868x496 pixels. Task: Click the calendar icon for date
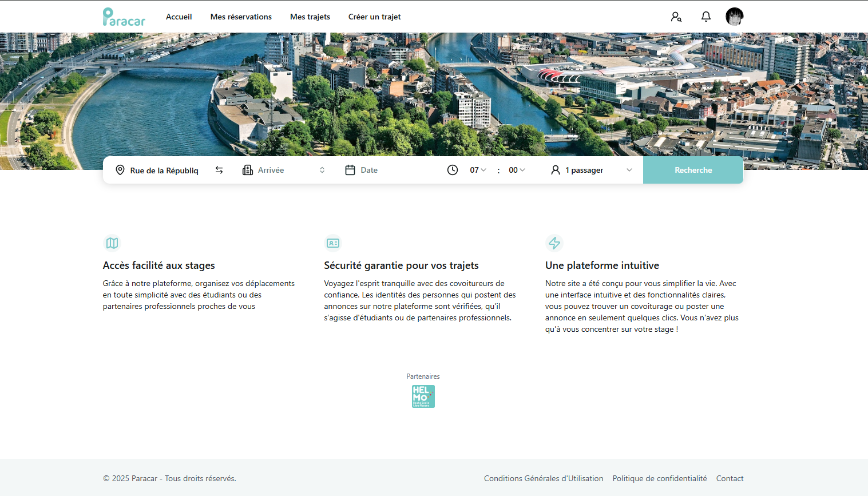coord(350,170)
